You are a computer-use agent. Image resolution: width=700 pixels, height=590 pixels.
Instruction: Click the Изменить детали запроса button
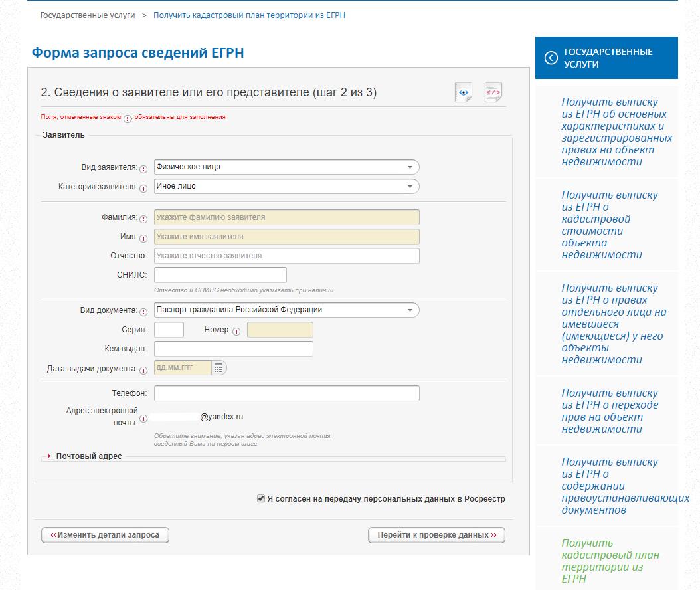click(105, 535)
